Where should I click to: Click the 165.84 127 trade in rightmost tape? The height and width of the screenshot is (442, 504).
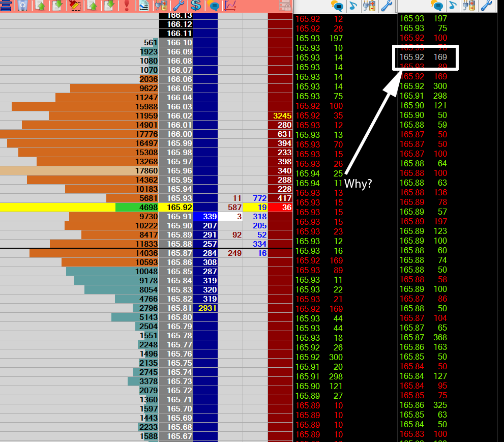tap(423, 376)
